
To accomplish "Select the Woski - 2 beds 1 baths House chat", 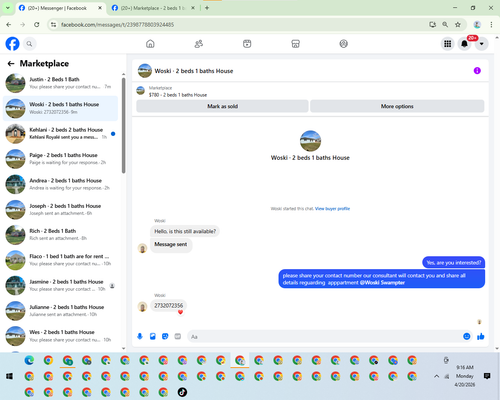I will pyautogui.click(x=61, y=108).
